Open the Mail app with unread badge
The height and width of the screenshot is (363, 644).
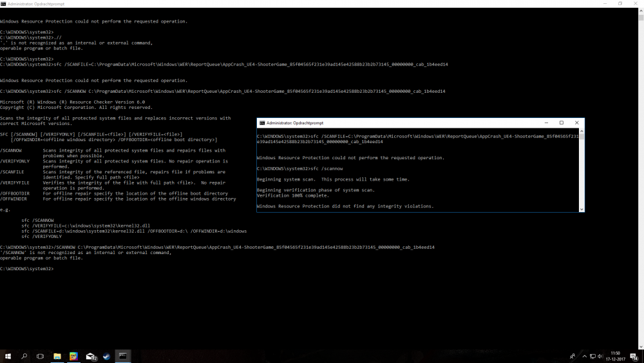coord(91,356)
